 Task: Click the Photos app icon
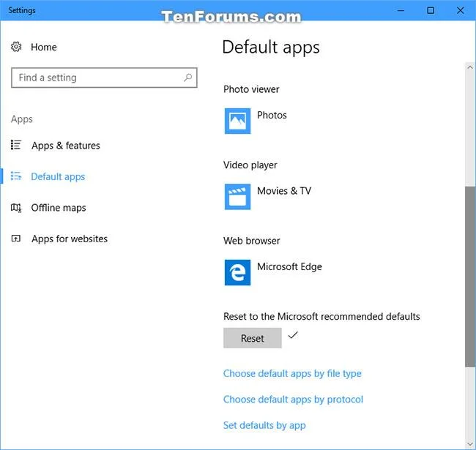237,121
